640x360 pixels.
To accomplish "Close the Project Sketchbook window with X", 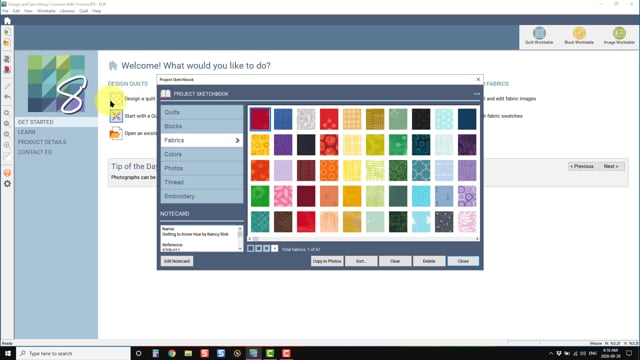I will 478,80.
